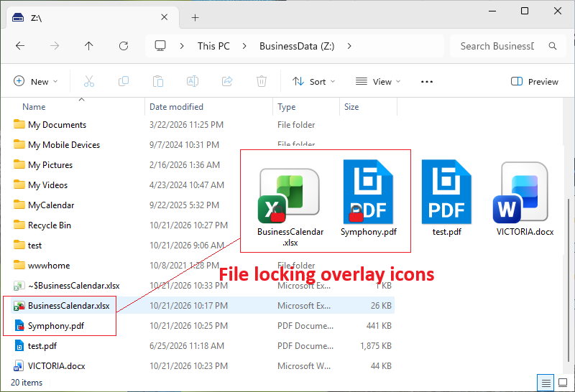Open the See more options menu
The image size is (575, 392).
pos(427,82)
